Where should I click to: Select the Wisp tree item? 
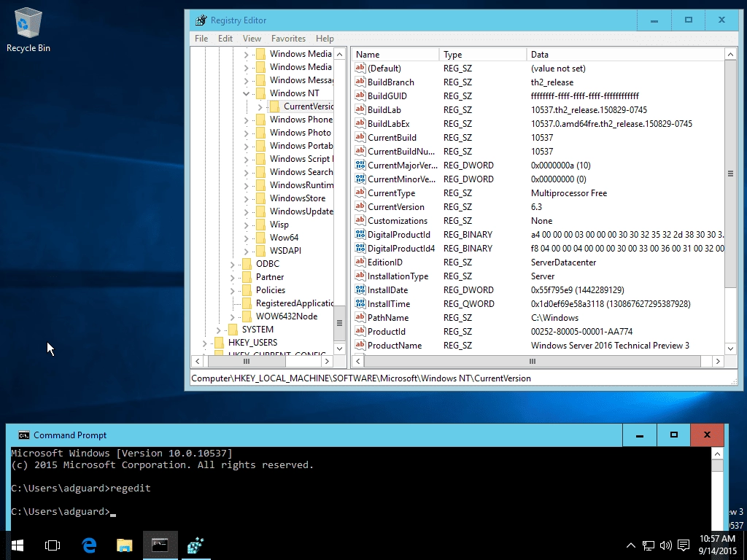(x=279, y=225)
